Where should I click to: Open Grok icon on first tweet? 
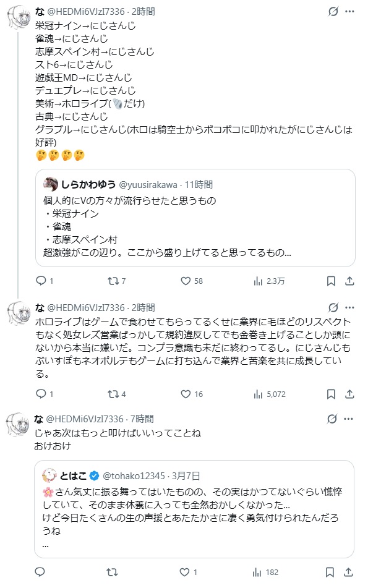(x=333, y=11)
